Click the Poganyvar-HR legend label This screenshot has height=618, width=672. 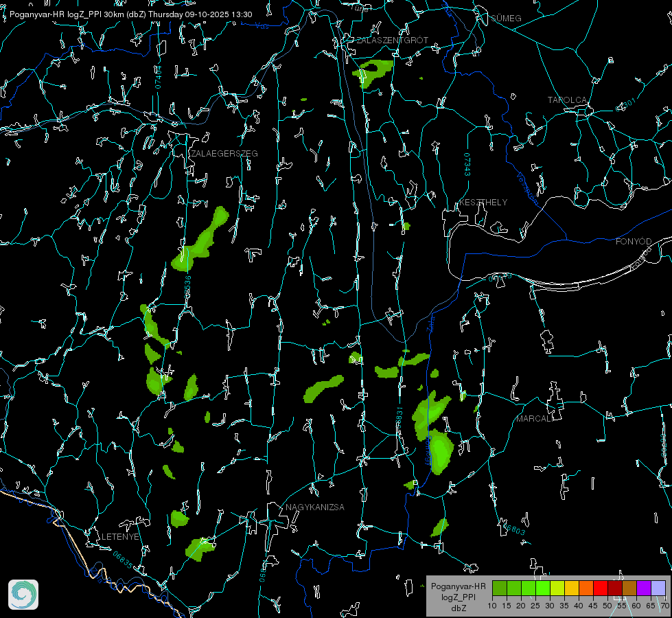point(458,586)
